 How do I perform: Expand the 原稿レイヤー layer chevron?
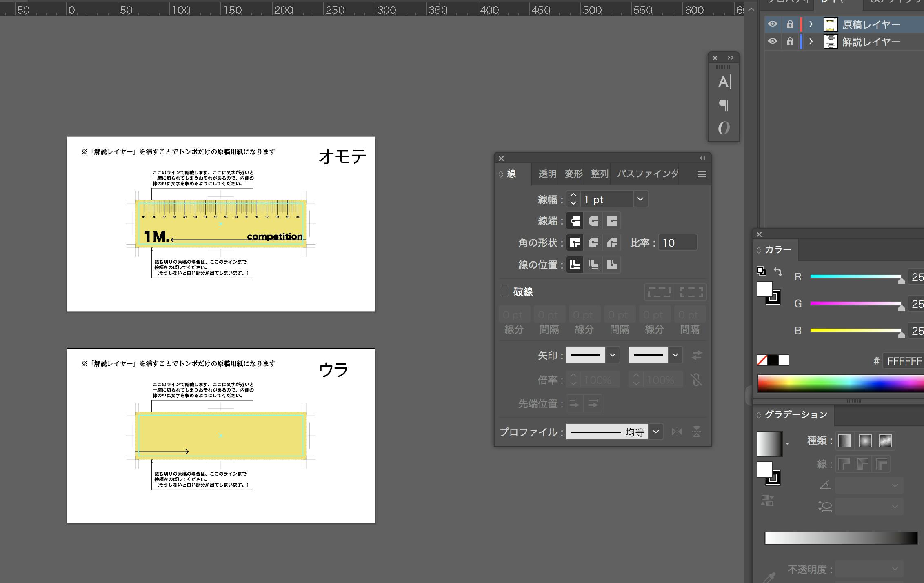[x=811, y=24]
